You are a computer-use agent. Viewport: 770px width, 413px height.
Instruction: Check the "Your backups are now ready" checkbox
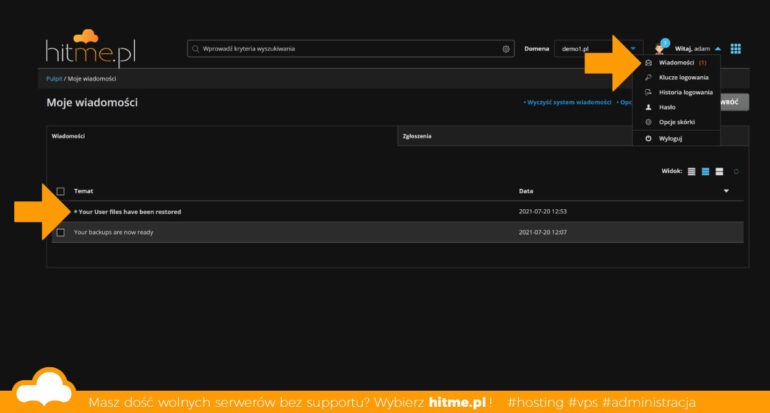point(60,232)
